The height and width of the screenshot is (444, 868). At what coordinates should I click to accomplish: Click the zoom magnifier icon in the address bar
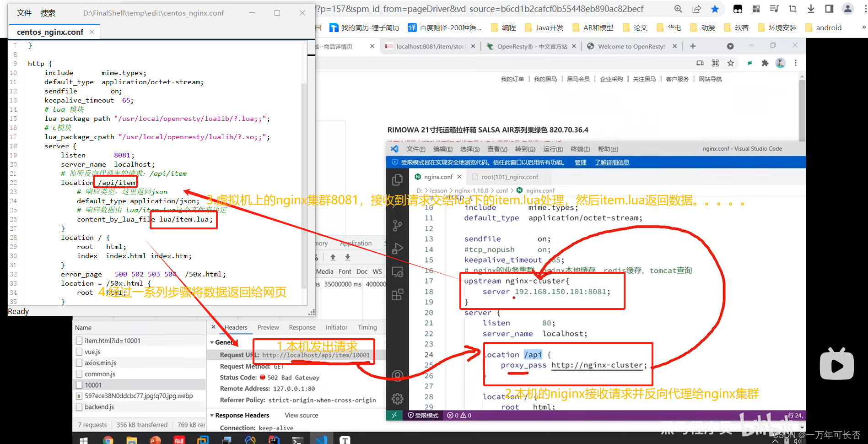click(x=678, y=9)
